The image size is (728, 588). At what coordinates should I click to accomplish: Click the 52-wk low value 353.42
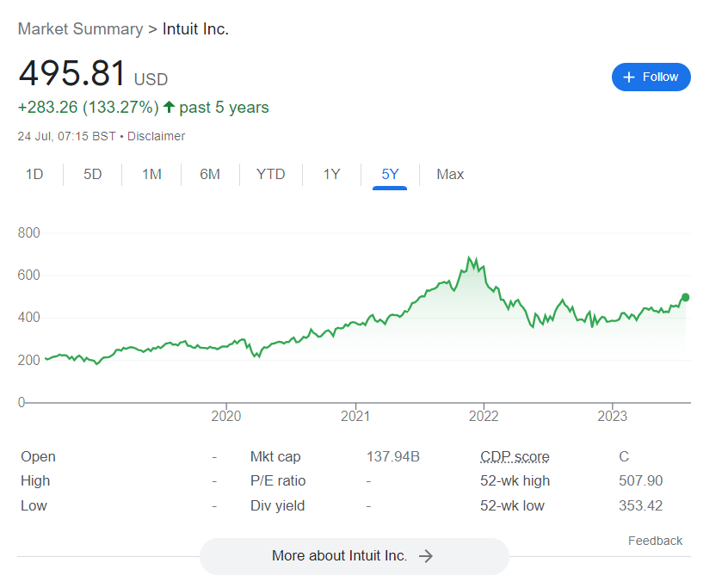click(x=641, y=505)
